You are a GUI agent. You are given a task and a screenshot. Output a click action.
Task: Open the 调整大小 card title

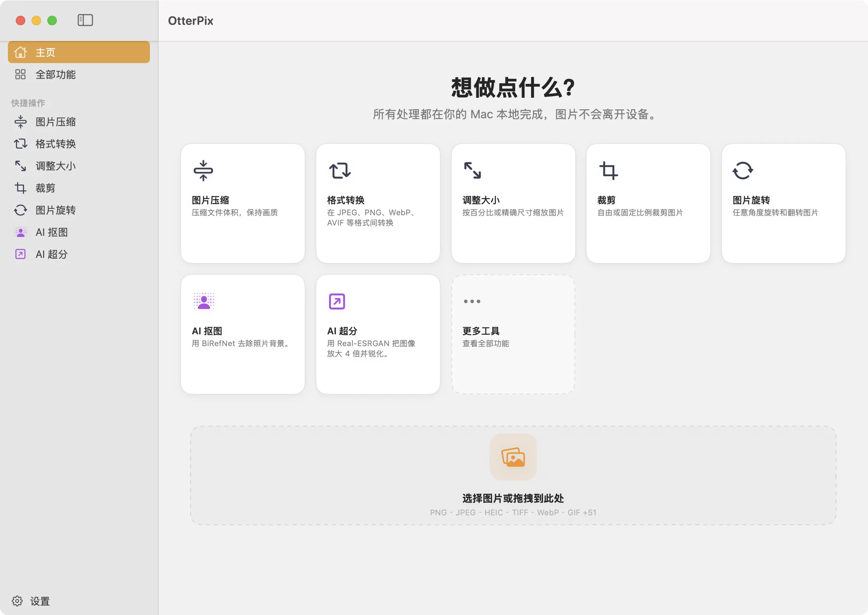[x=481, y=200]
